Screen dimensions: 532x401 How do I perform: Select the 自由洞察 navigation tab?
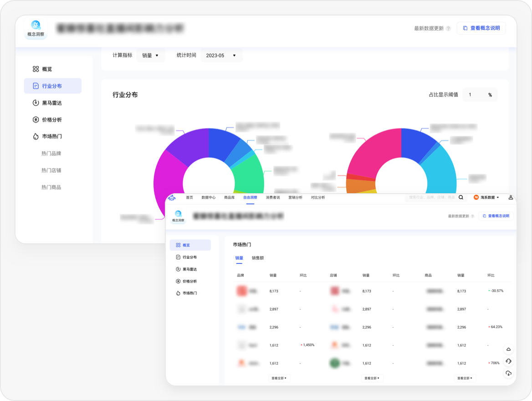click(x=250, y=197)
